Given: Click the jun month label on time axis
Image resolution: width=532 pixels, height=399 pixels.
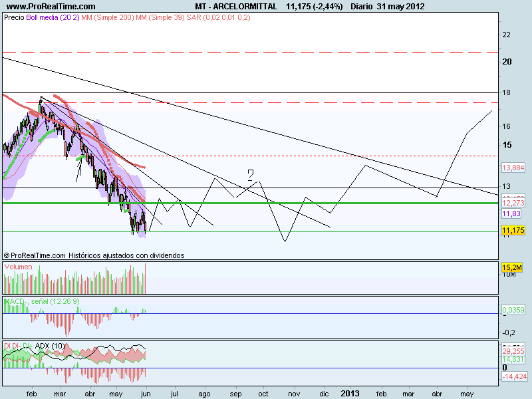Looking at the screenshot, I should click(146, 394).
